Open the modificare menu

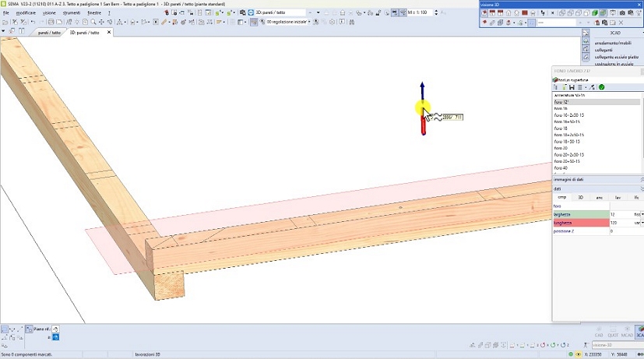pos(26,13)
